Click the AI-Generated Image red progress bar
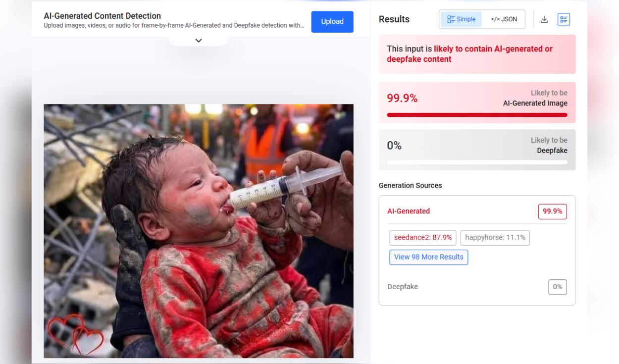This screenshot has height=364, width=619. click(477, 115)
